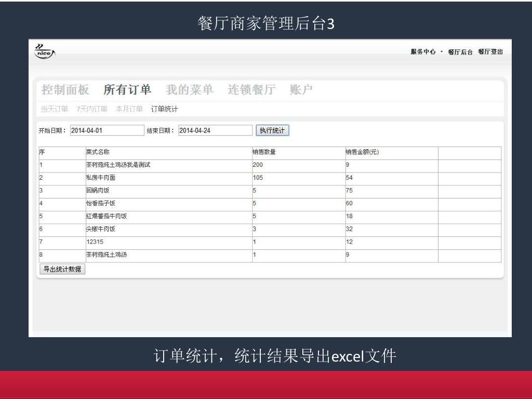Click the 结束日期 input field

pos(216,130)
